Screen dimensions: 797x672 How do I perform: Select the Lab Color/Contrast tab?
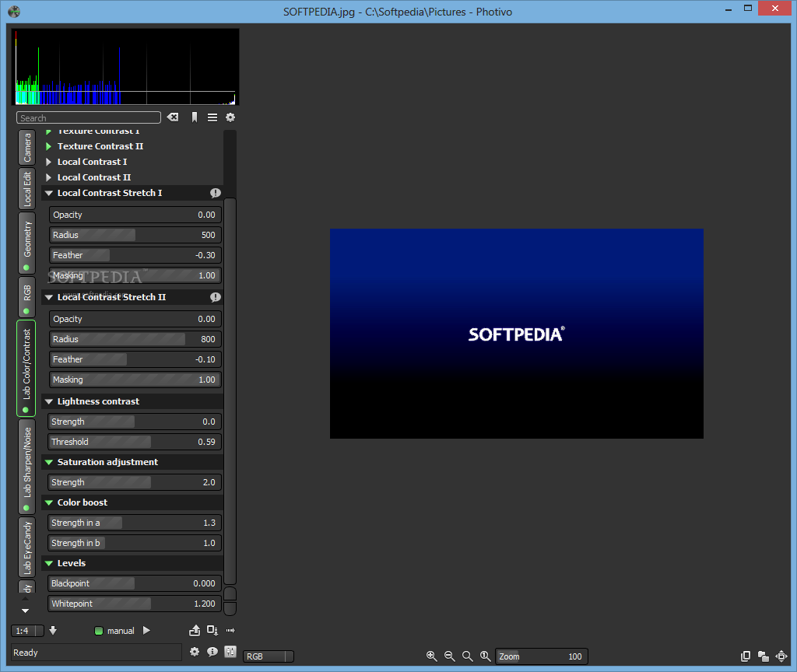point(26,368)
